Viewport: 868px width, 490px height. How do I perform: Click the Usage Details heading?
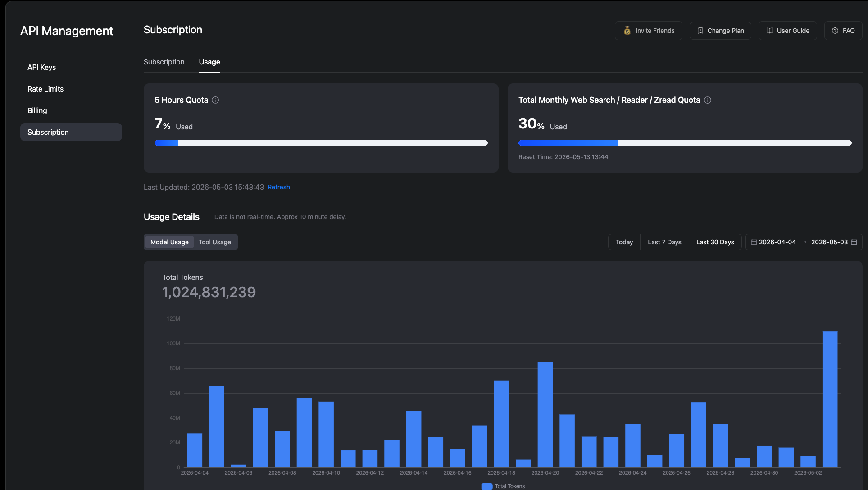(x=172, y=217)
